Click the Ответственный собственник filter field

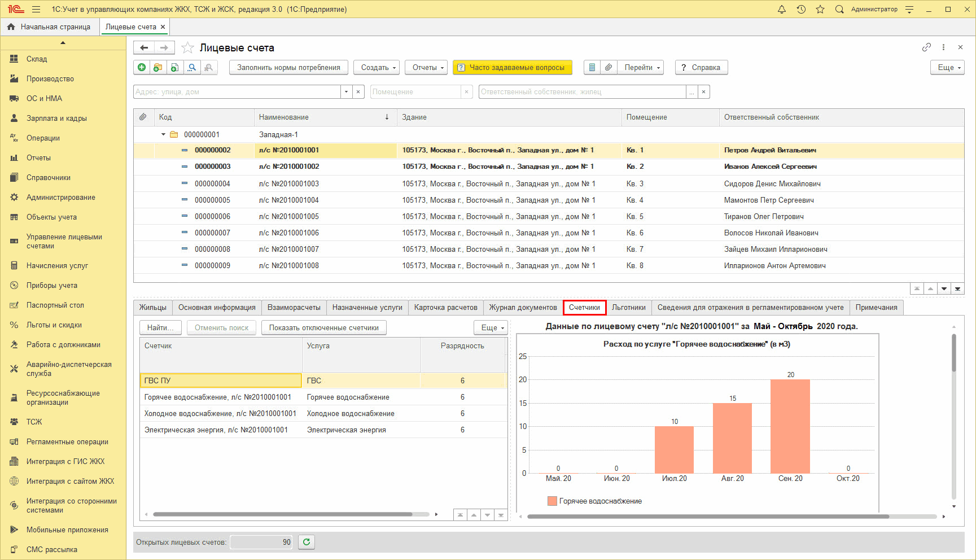582,91
